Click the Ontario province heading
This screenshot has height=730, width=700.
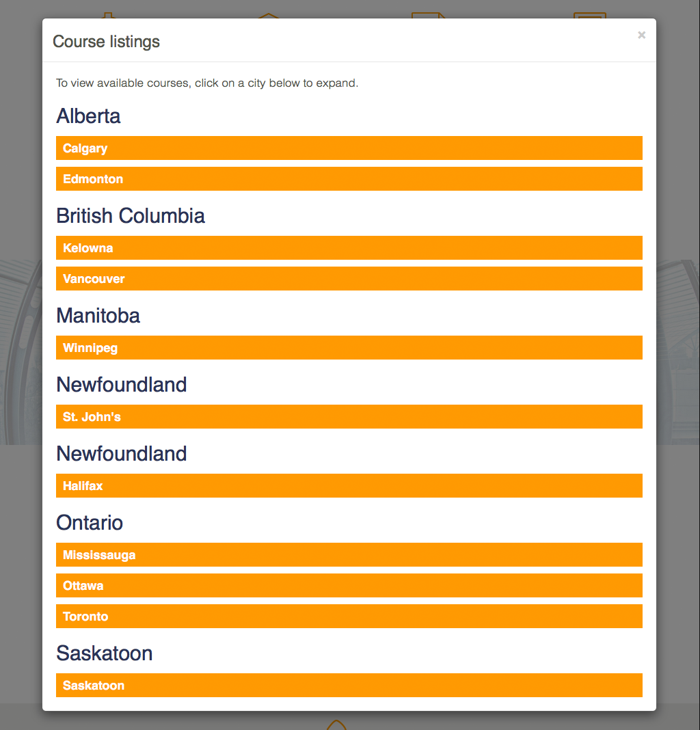[x=90, y=523]
